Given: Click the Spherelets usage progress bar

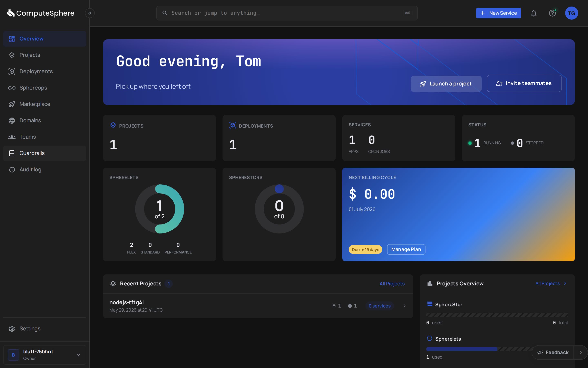Looking at the screenshot, I should [497, 349].
